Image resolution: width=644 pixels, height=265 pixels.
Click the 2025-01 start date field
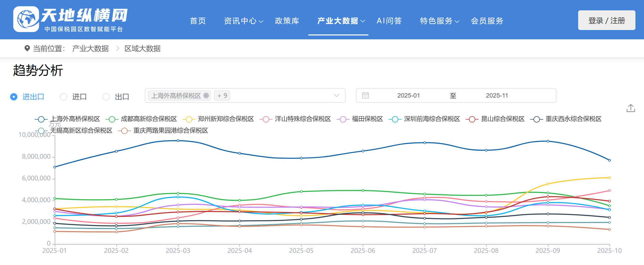point(408,95)
